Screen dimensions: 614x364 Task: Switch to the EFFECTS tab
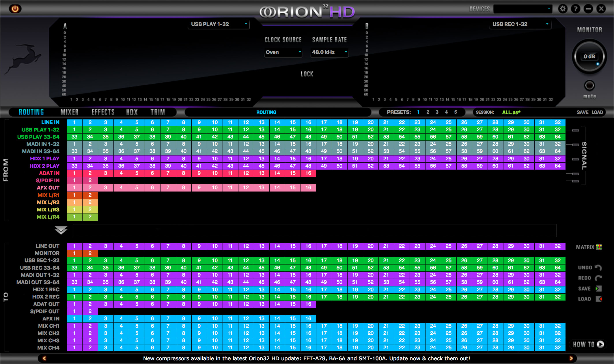pyautogui.click(x=103, y=112)
